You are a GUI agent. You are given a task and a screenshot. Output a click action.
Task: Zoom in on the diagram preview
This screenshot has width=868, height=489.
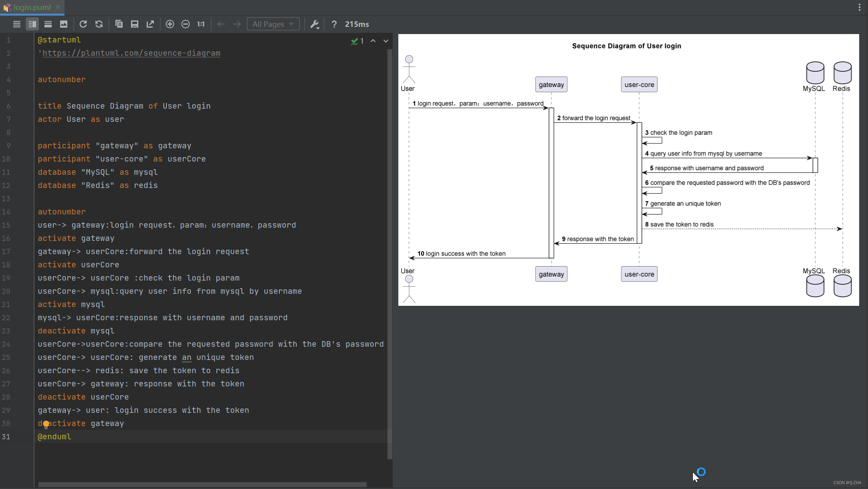pos(170,24)
